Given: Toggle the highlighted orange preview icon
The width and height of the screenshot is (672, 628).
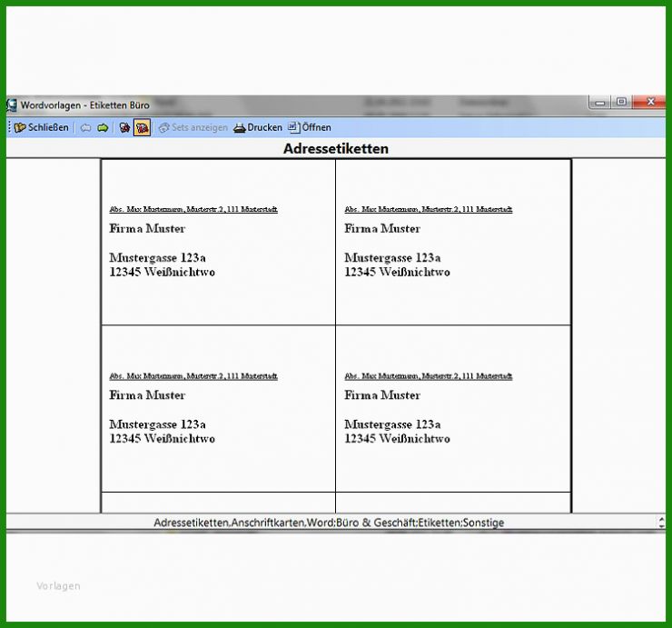Looking at the screenshot, I should click(142, 127).
